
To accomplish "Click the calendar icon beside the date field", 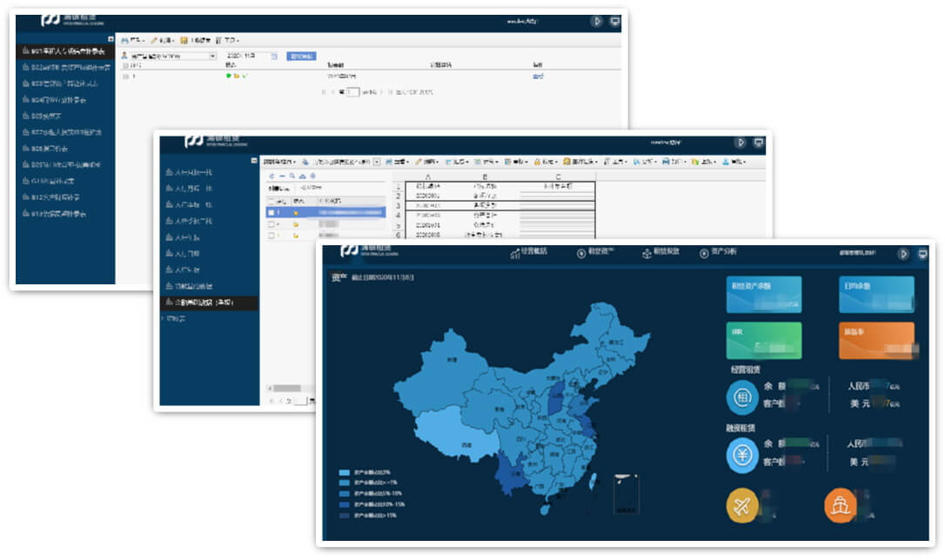I will point(274,57).
